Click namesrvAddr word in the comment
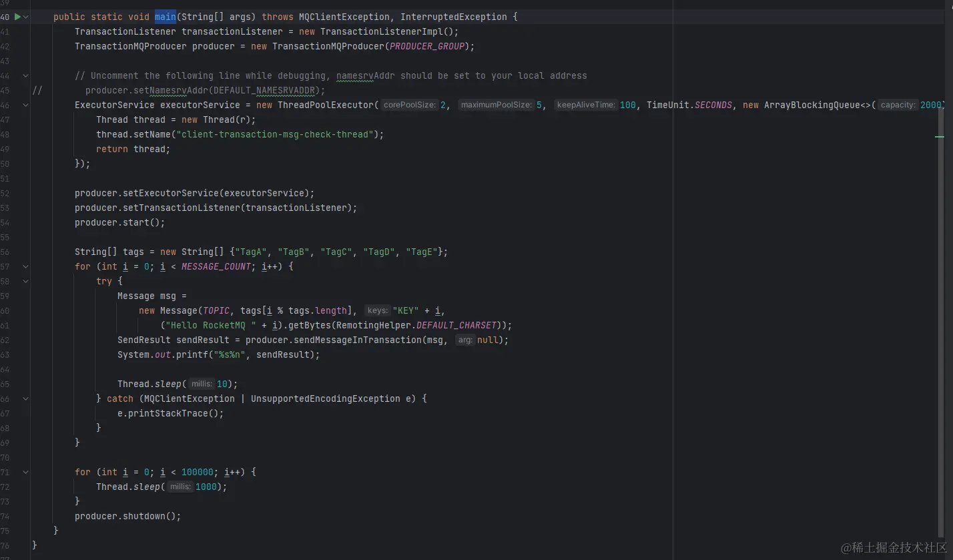 pos(366,75)
